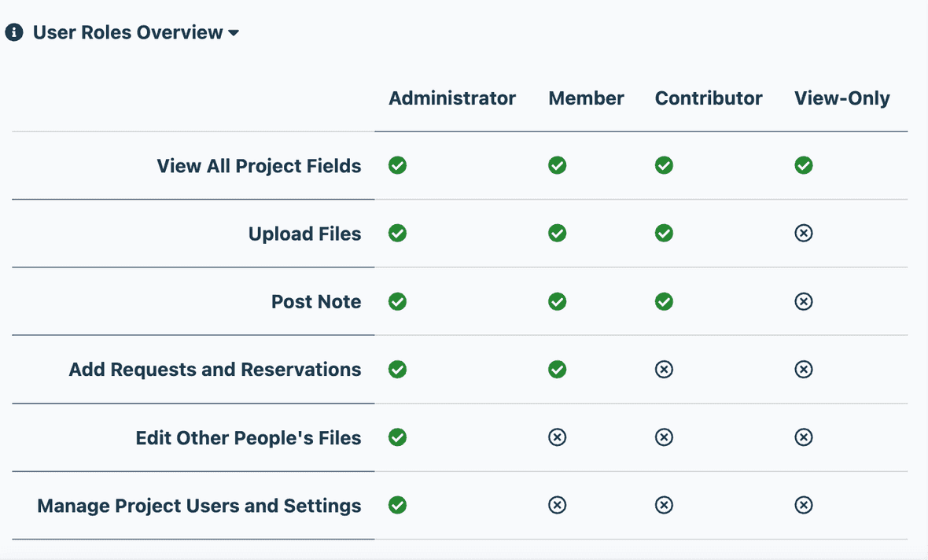The width and height of the screenshot is (928, 560).
Task: Click the X icon under Contributor for Add Requests
Action: coord(664,369)
